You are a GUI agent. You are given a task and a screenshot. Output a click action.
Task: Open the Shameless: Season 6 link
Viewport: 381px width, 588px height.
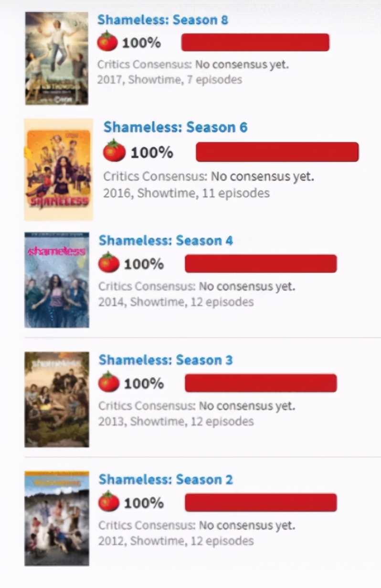[175, 128]
